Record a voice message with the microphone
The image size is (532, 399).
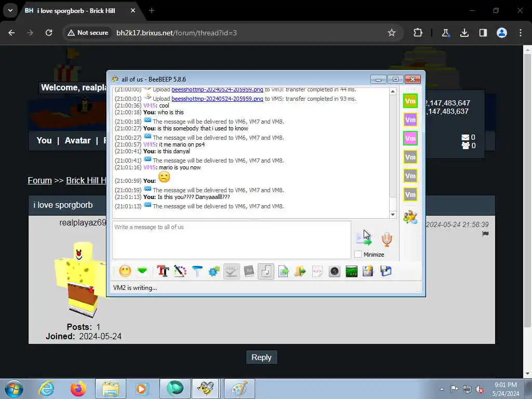pos(387,239)
